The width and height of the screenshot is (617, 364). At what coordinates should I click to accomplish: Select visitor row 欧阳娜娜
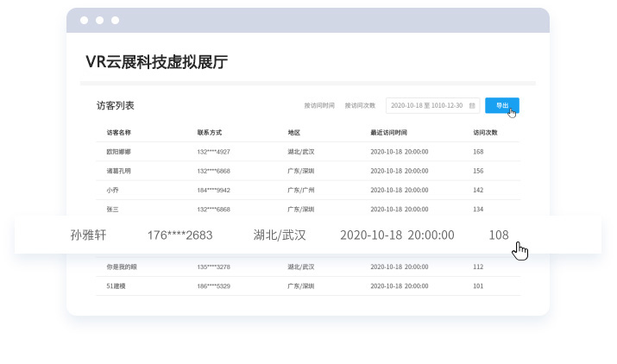(x=119, y=152)
